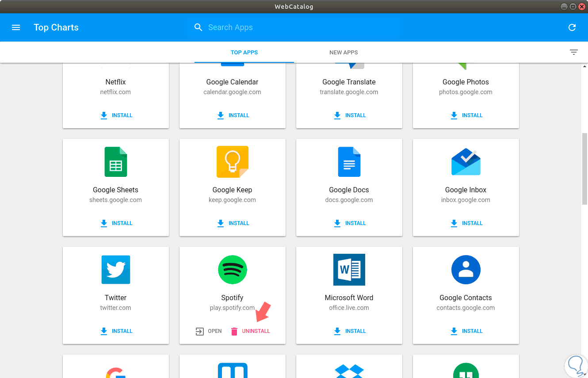Image resolution: width=588 pixels, height=378 pixels.
Task: Click the Google Contacts person icon
Action: coord(466,270)
